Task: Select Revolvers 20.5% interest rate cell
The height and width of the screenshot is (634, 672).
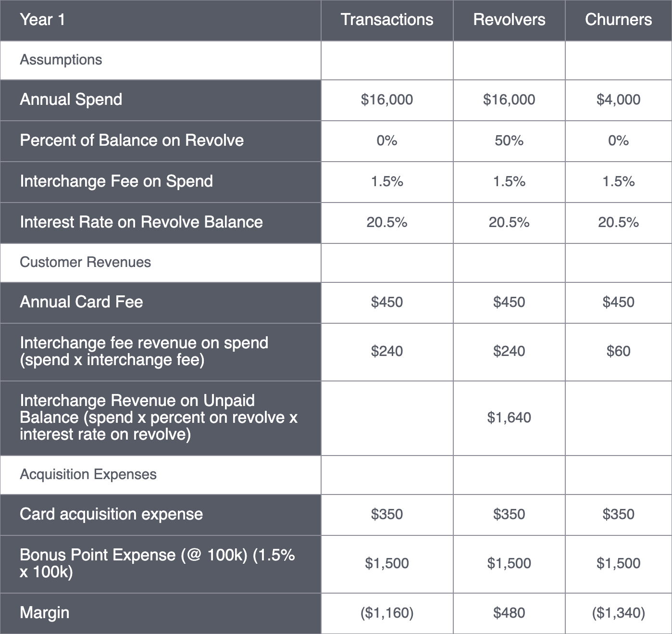Action: click(509, 223)
